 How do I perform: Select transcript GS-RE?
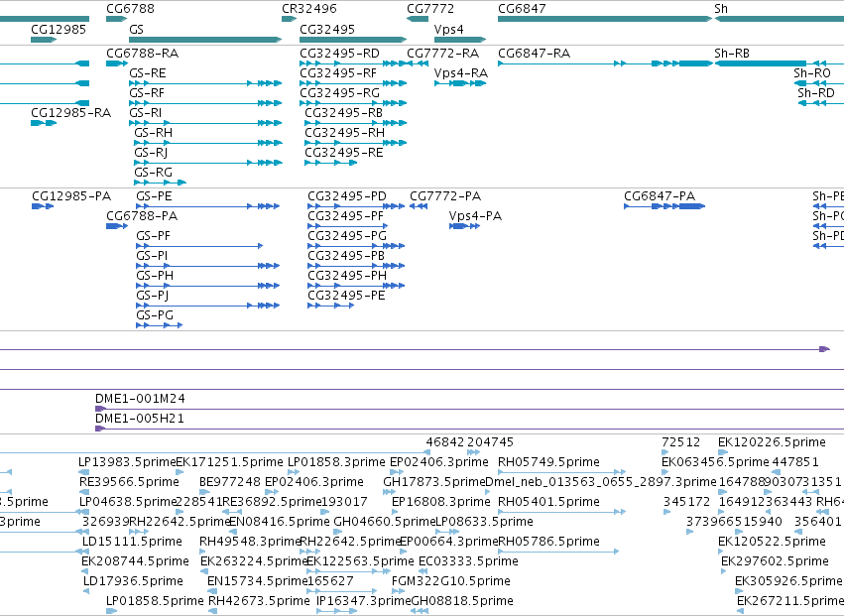[x=205, y=83]
